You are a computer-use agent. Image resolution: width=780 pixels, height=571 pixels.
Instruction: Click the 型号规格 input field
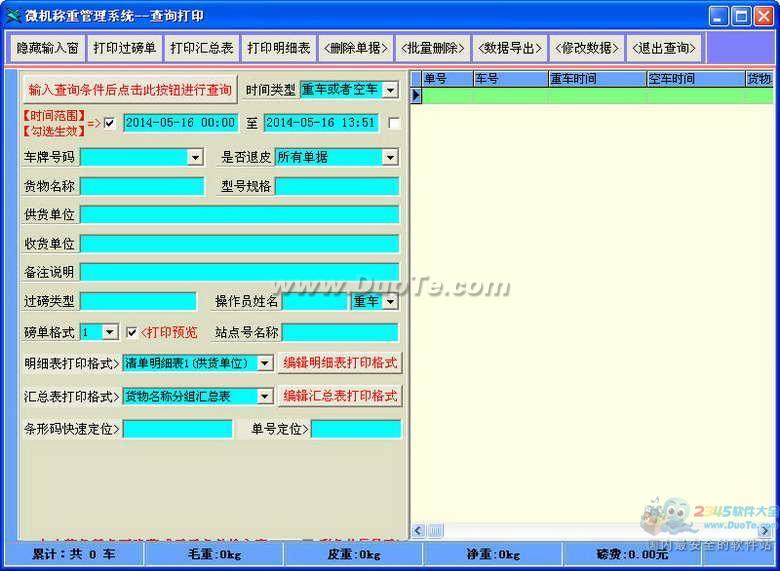click(337, 187)
